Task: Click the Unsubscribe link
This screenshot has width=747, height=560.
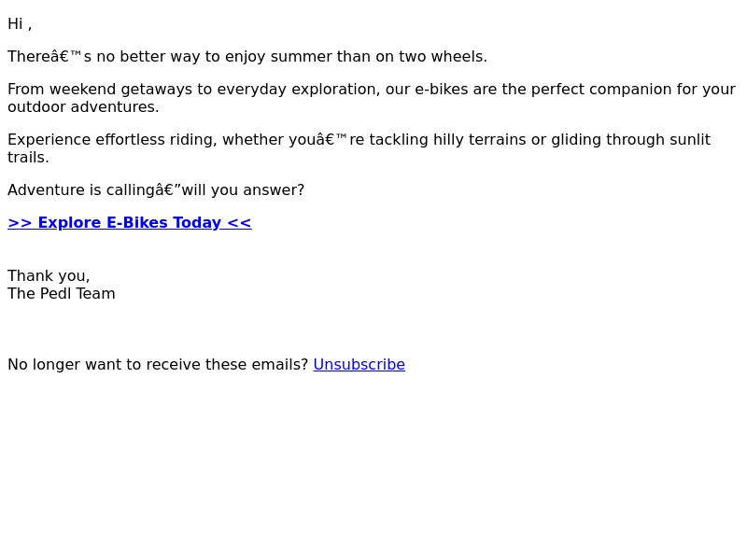Action: tap(359, 364)
